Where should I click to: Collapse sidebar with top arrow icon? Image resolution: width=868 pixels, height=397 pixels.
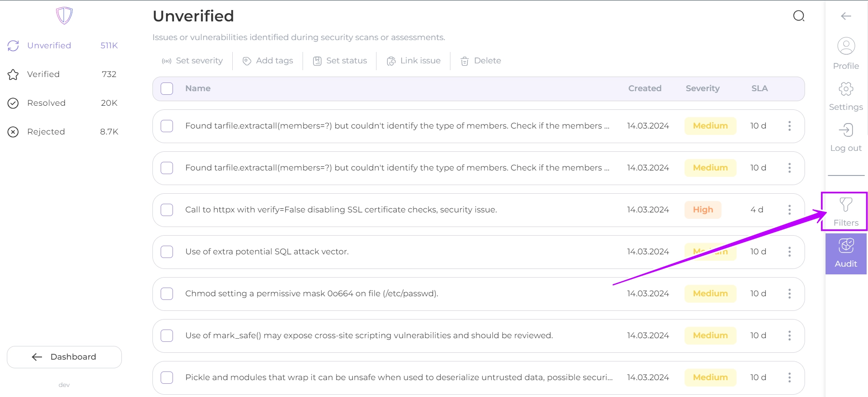tap(846, 16)
